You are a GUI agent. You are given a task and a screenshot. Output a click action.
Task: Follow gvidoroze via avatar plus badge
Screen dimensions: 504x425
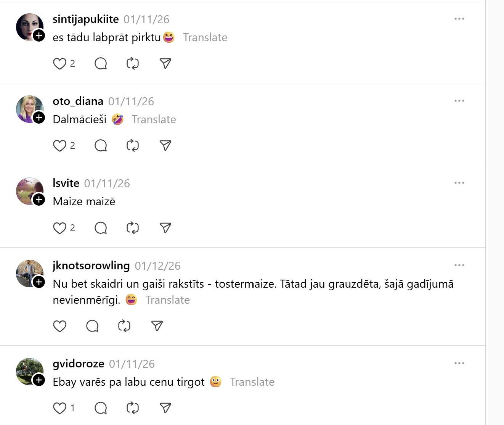39,380
